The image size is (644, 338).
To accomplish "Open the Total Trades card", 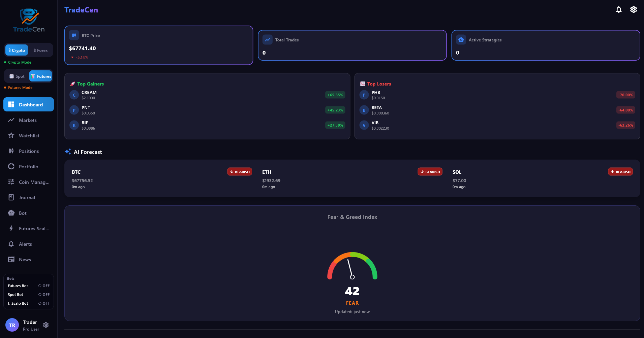I will 352,45.
